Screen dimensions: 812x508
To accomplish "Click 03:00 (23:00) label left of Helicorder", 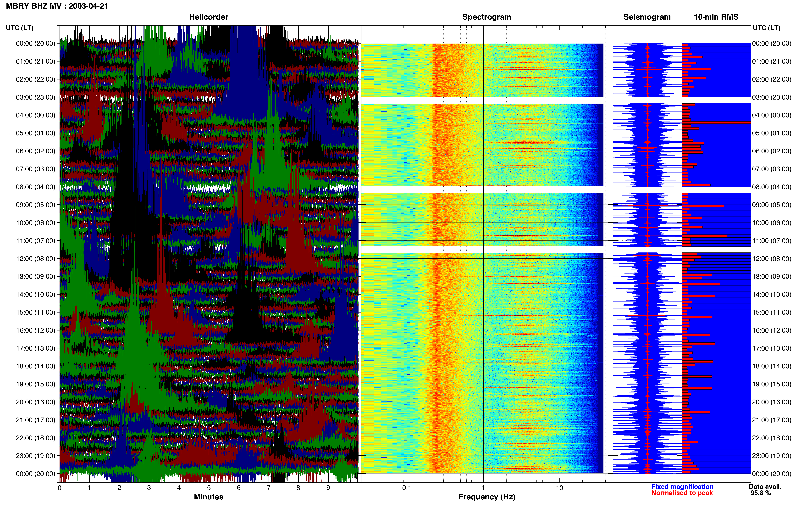I will tap(36, 97).
